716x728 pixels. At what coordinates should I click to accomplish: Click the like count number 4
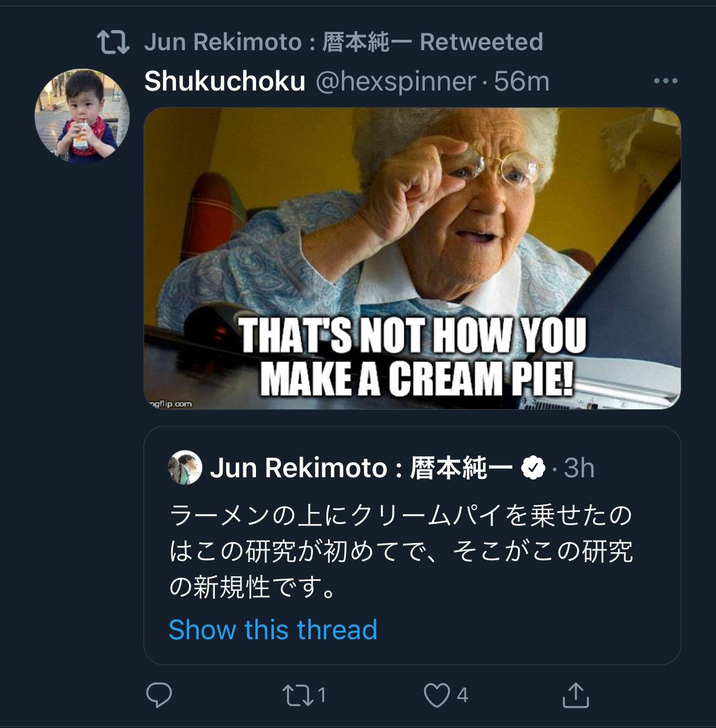click(462, 696)
